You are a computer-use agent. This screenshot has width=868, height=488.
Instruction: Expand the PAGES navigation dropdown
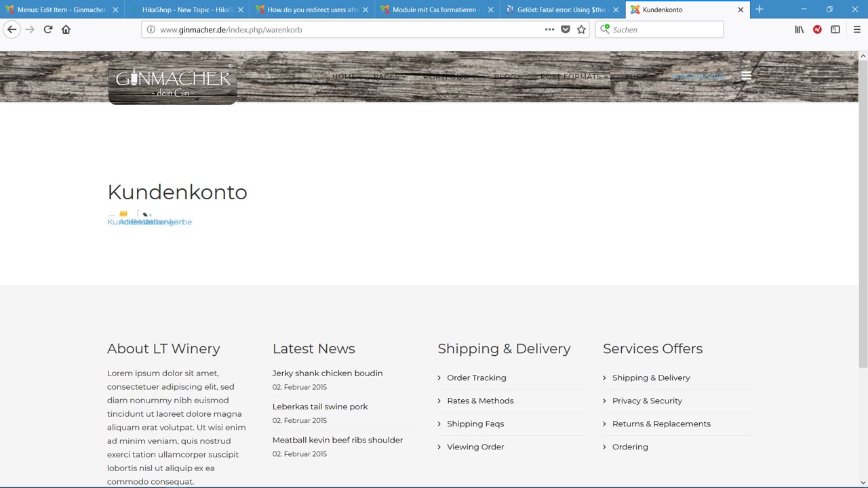click(389, 77)
